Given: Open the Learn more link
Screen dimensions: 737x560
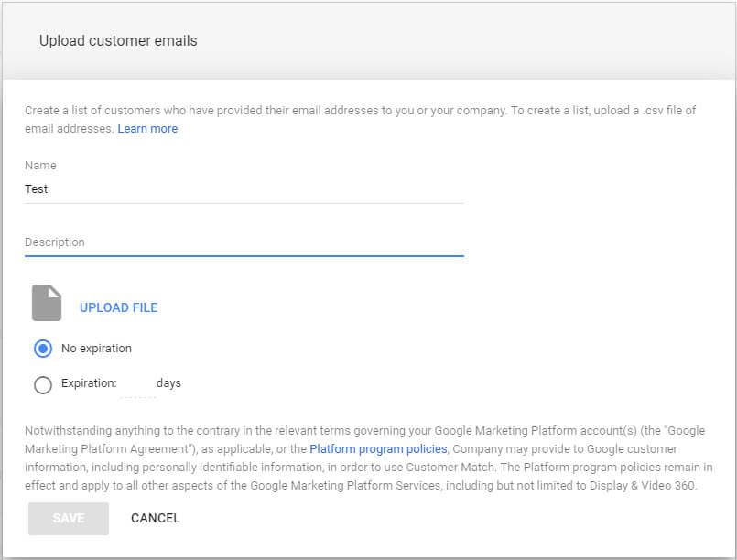Looking at the screenshot, I should (x=147, y=129).
